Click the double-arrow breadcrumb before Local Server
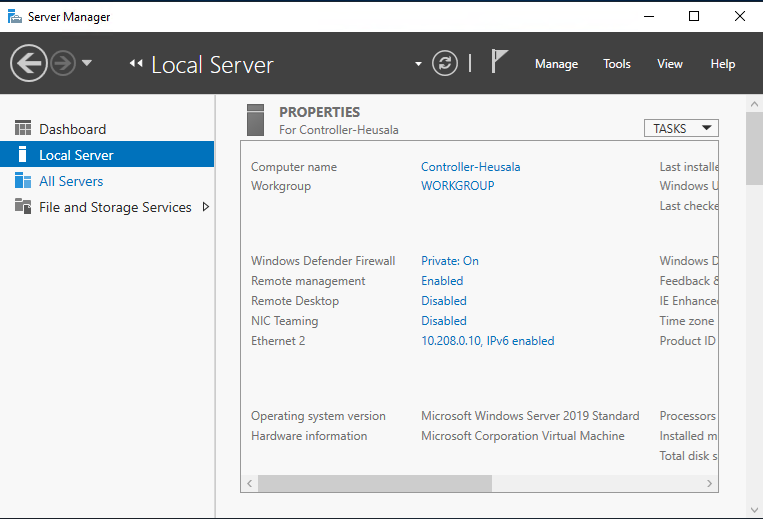The height and width of the screenshot is (519, 763). click(136, 63)
